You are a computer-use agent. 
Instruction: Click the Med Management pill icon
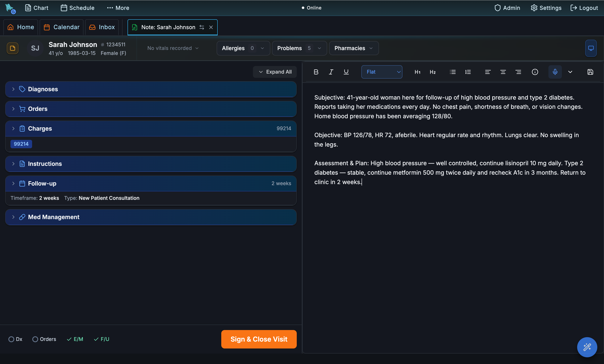(x=22, y=217)
